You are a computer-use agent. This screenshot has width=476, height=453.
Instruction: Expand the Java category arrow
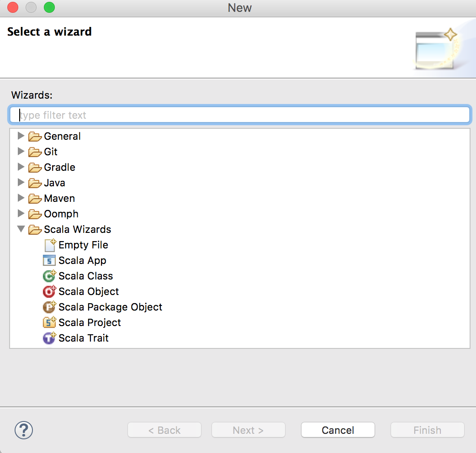pos(21,182)
